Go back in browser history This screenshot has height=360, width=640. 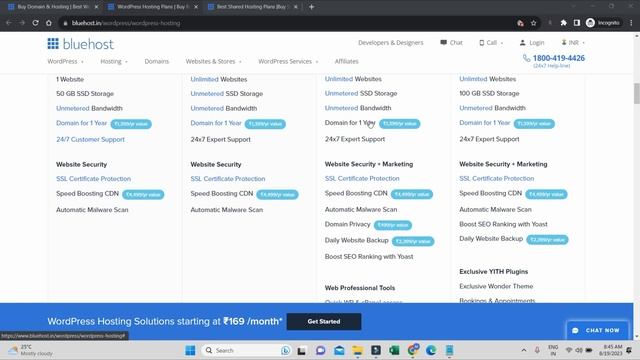(9, 23)
